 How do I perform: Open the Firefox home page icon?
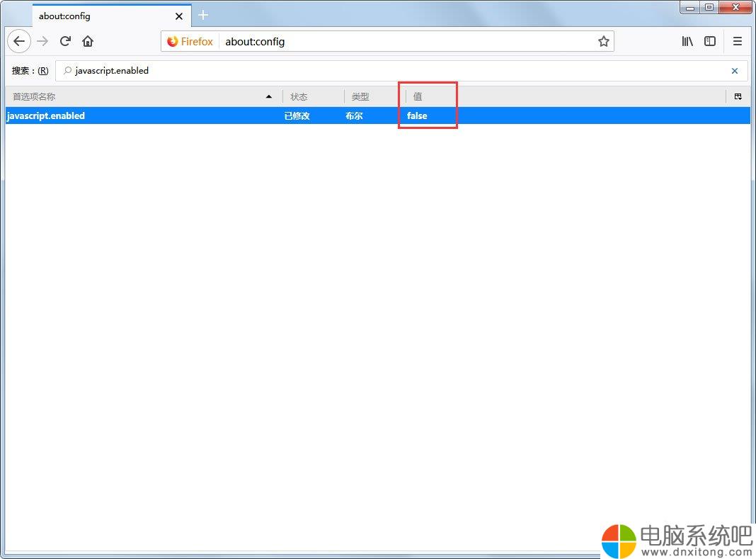pyautogui.click(x=88, y=42)
